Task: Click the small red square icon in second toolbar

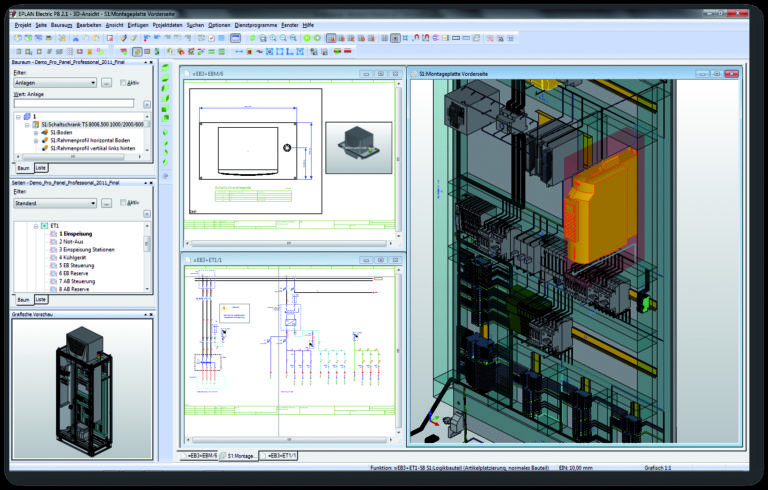Action: click(249, 51)
